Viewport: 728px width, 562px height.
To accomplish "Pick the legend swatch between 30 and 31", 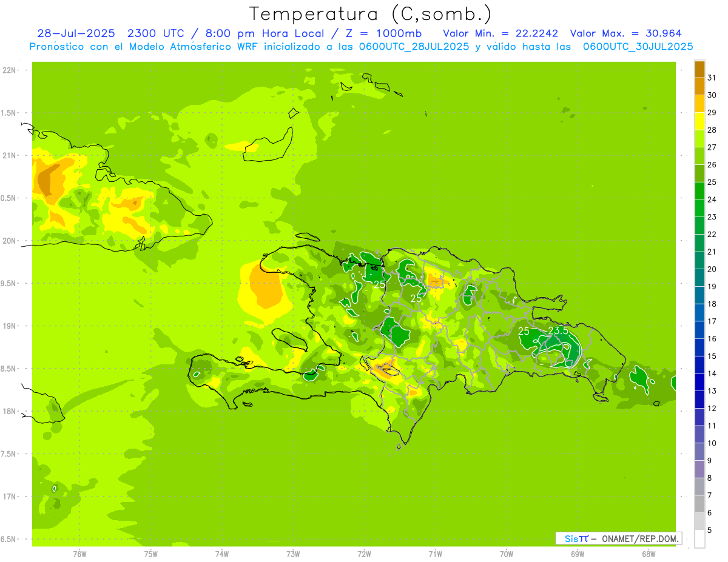I will [699, 86].
